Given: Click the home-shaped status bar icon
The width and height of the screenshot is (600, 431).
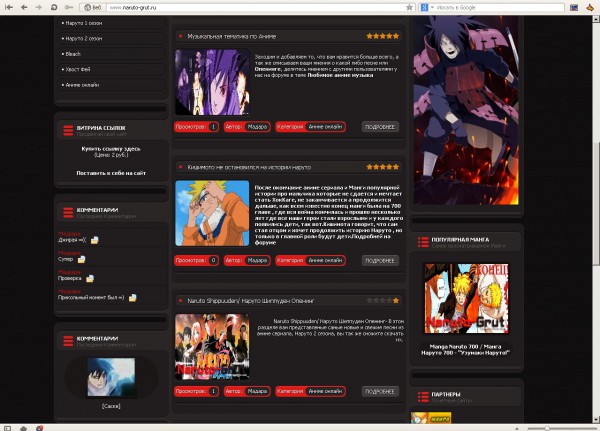Looking at the screenshot, I should 23,428.
